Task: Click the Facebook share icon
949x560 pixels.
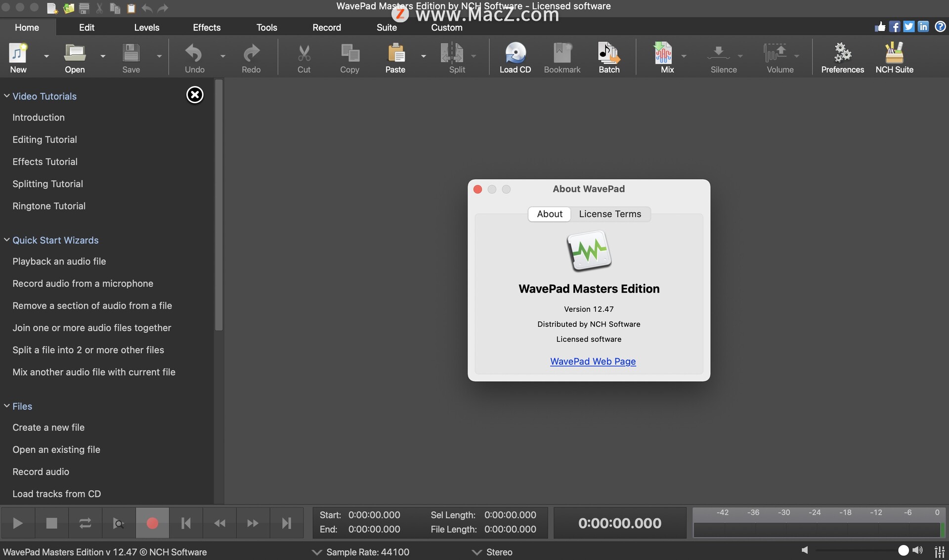Action: pos(894,27)
